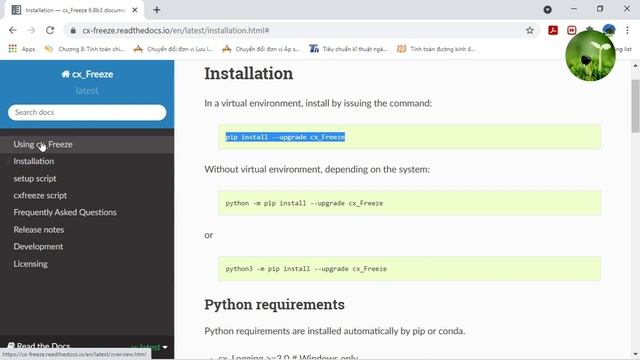Click the Search docs field
The image size is (640, 360).
click(x=87, y=112)
